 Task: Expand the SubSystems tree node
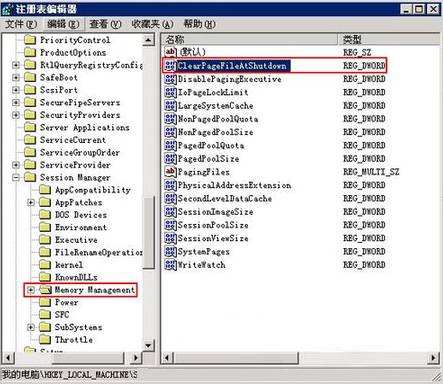coord(31,327)
